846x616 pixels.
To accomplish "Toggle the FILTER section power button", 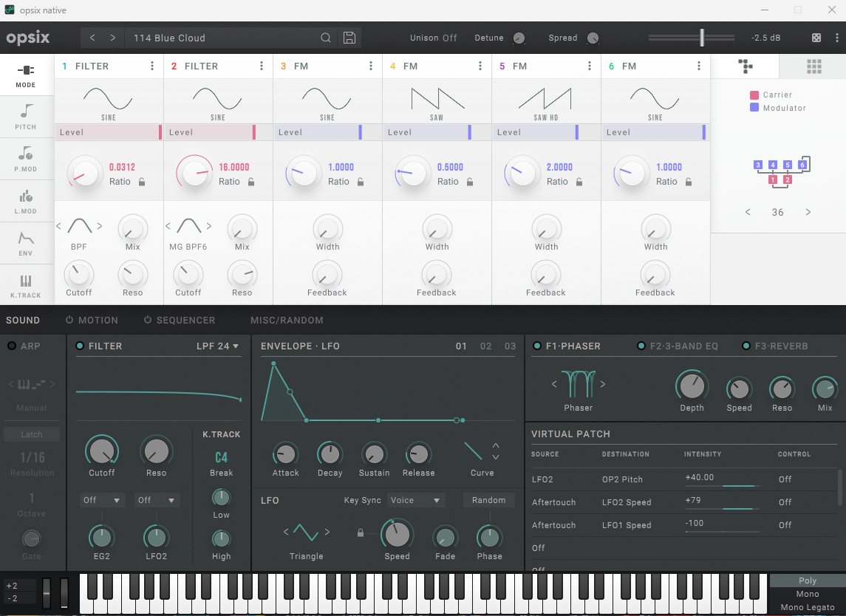I will click(x=80, y=346).
